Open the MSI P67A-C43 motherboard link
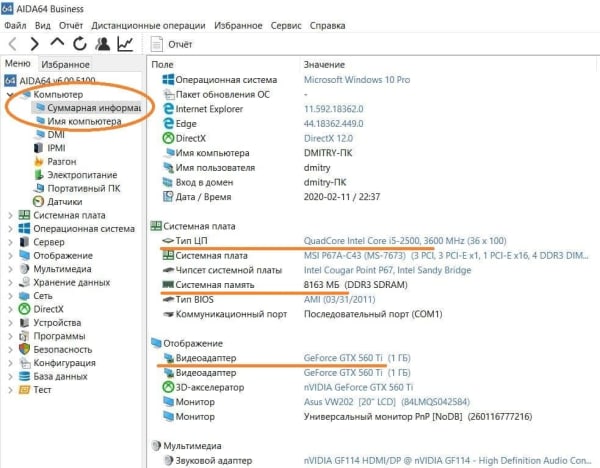This screenshot has width=600, height=468. coord(446,255)
